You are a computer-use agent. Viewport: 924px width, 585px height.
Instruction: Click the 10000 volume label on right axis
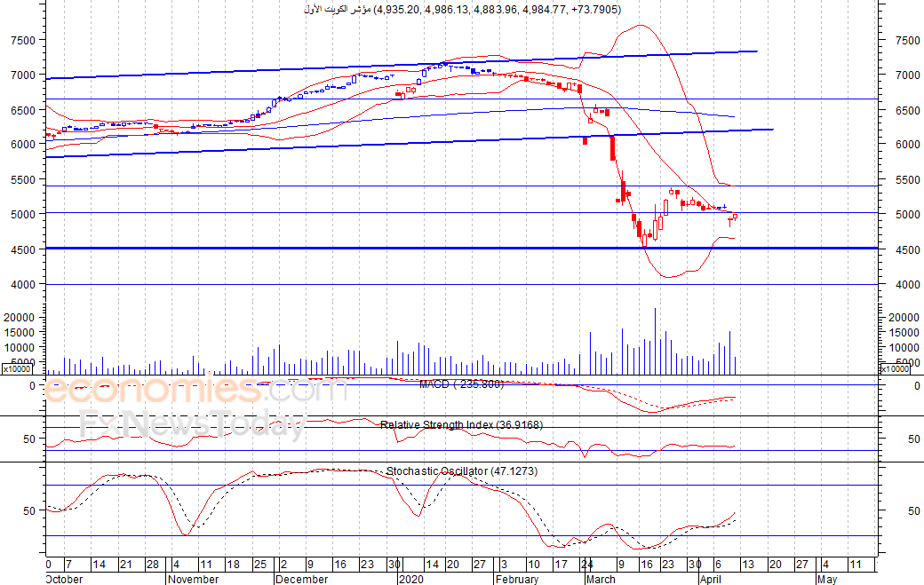904,348
